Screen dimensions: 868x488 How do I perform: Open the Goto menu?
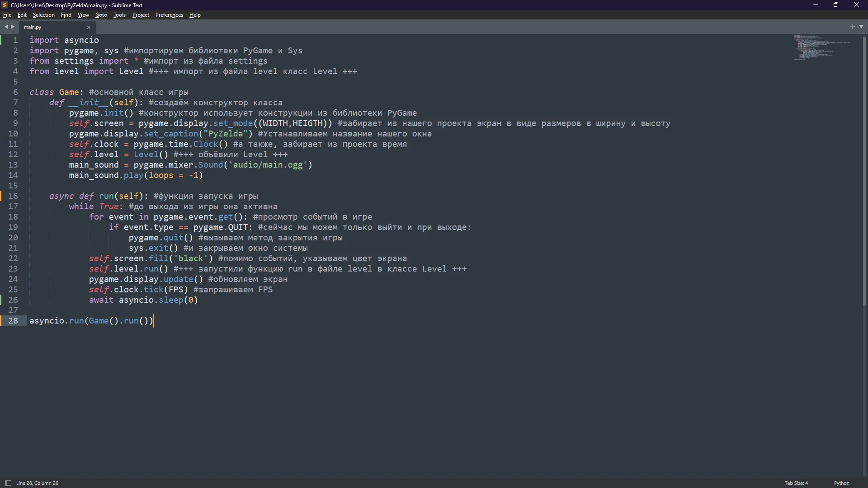tap(101, 15)
